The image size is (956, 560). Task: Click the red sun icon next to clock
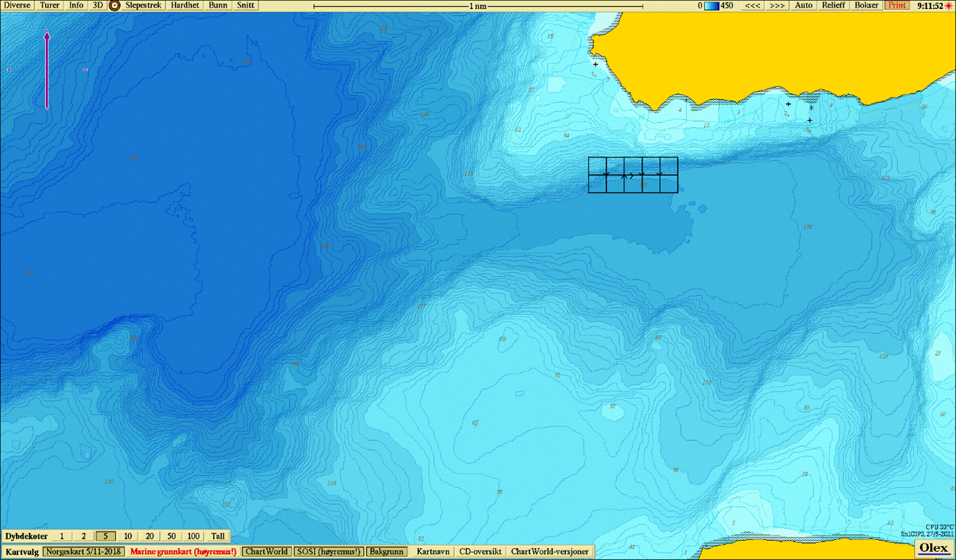[x=949, y=6]
